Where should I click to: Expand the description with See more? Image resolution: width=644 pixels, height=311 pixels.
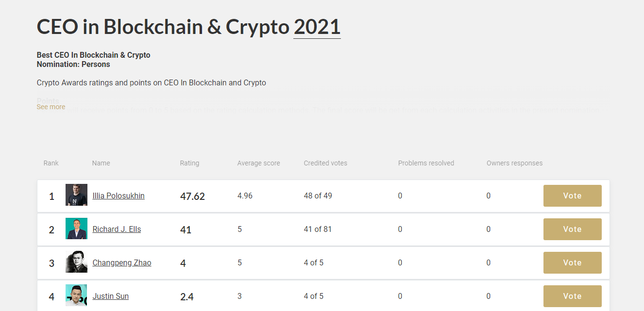click(x=51, y=107)
